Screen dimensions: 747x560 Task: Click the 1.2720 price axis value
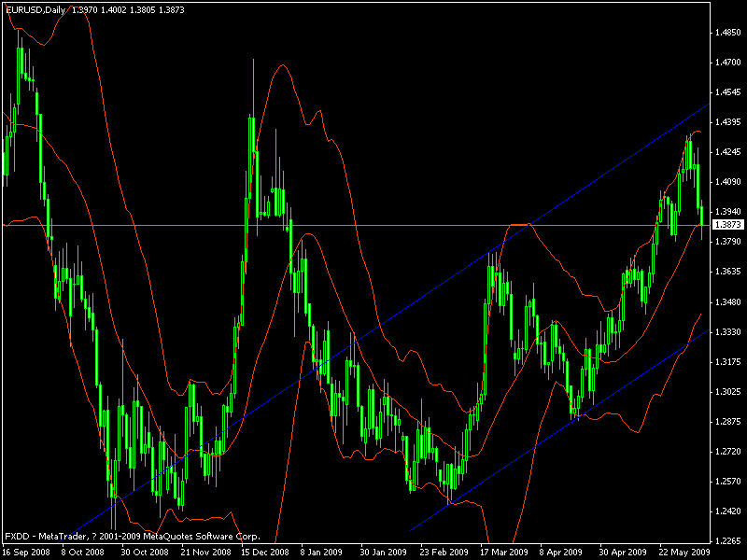(728, 451)
